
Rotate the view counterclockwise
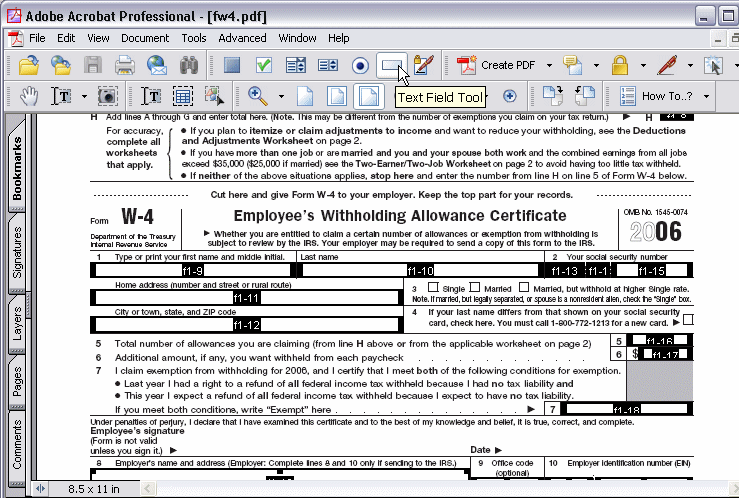point(584,96)
